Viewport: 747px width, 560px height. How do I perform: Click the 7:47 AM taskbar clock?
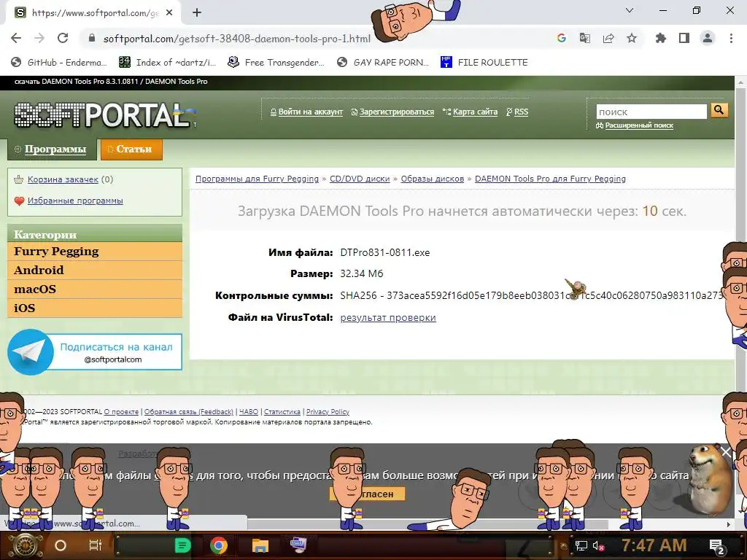pyautogui.click(x=654, y=545)
